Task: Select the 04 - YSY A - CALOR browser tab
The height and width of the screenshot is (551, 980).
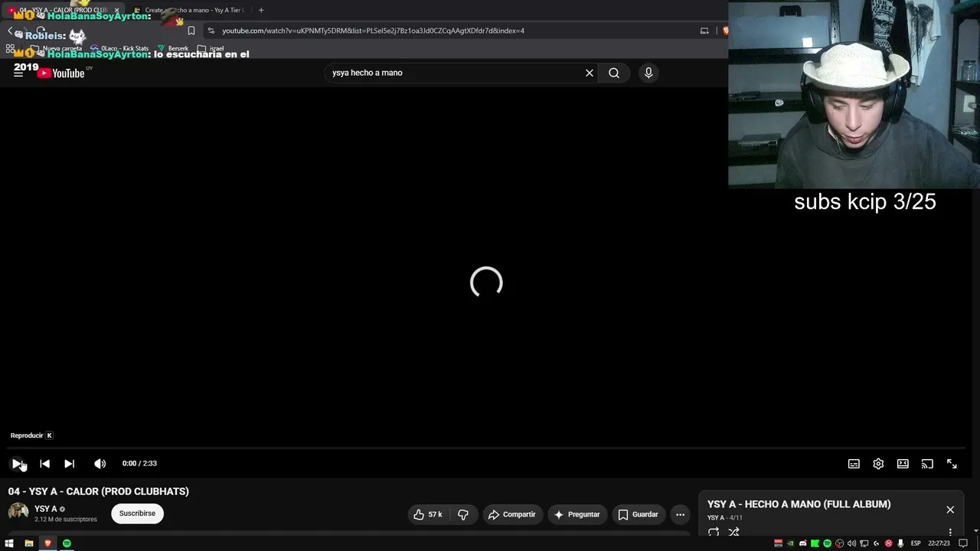Action: click(x=63, y=10)
